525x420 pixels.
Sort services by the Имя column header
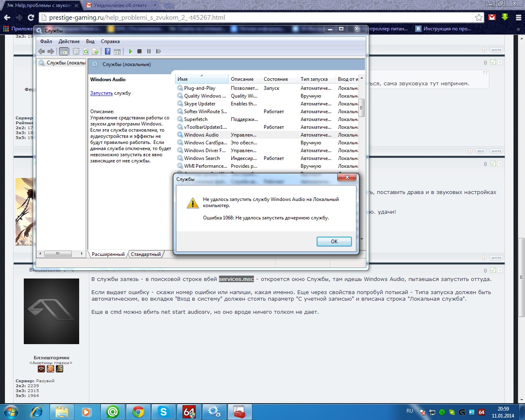pyautogui.click(x=201, y=79)
